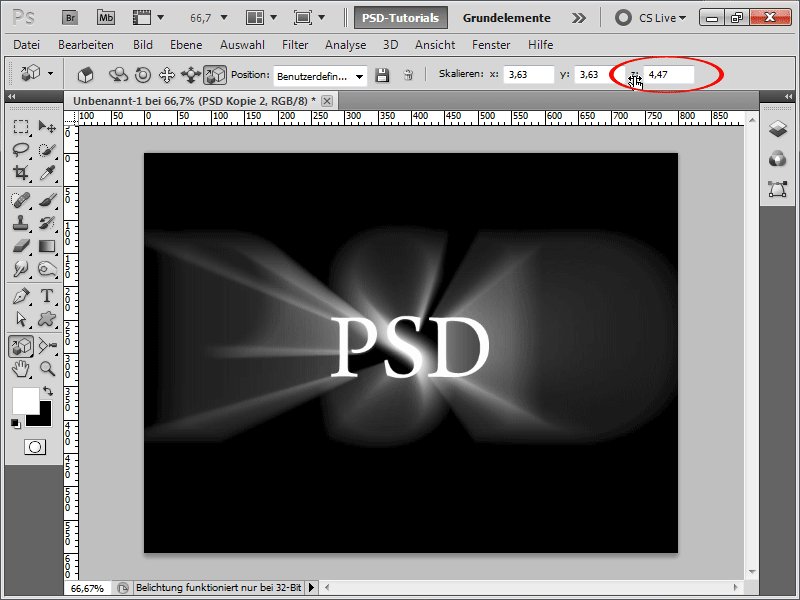Select the Brush tool
Viewport: 800px width, 600px height.
[47, 200]
